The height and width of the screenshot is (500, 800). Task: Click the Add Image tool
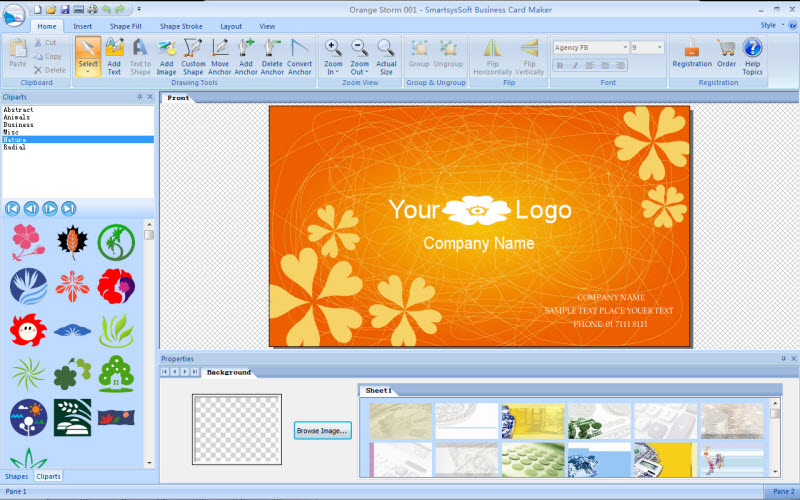click(x=166, y=56)
